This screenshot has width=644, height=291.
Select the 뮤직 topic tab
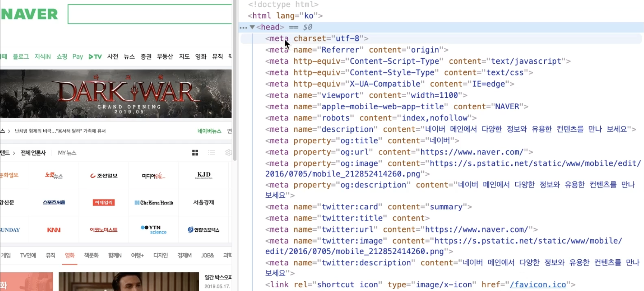[50, 256]
